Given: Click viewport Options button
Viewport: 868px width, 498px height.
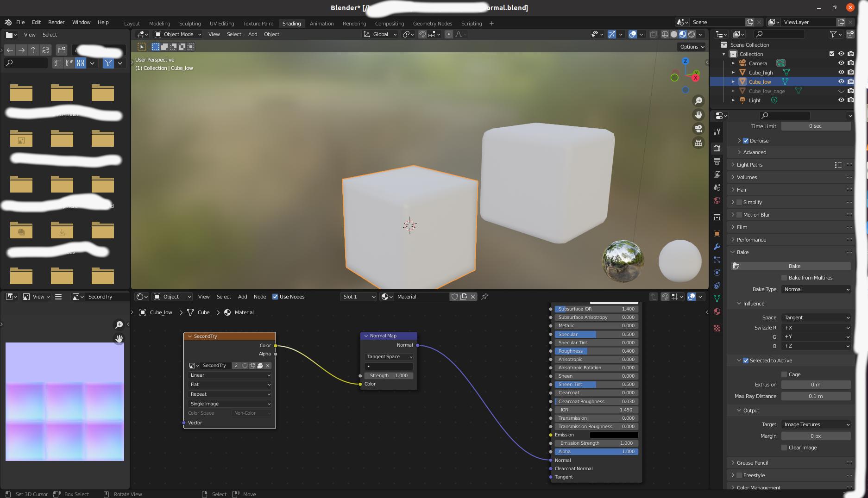Looking at the screenshot, I should click(692, 47).
